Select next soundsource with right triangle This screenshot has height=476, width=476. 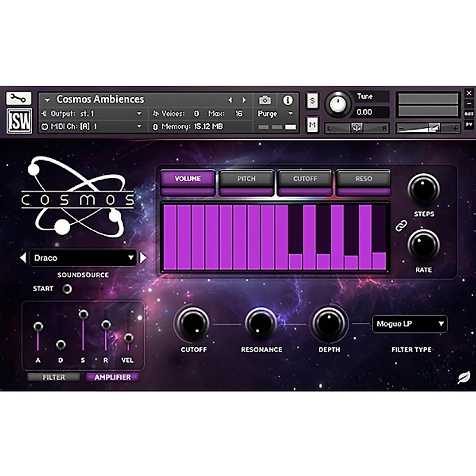143,258
